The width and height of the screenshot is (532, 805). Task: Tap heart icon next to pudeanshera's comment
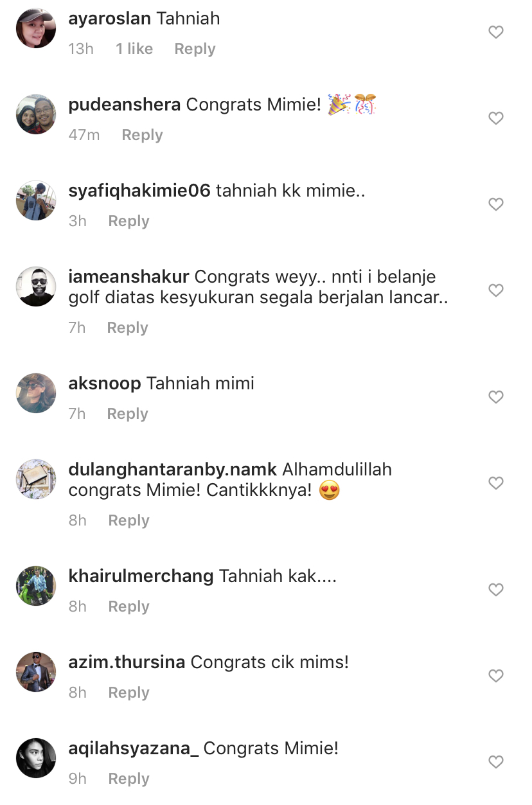(495, 118)
